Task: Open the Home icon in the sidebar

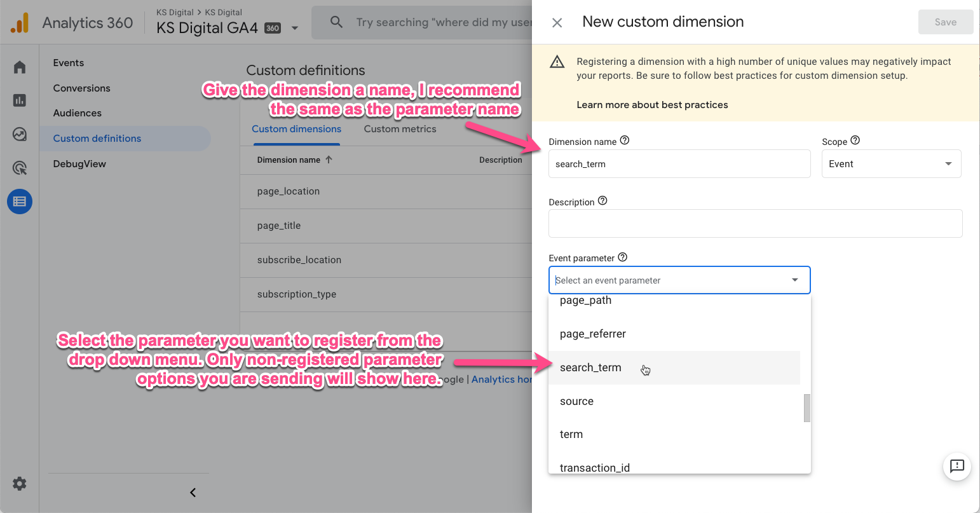Action: coord(20,67)
